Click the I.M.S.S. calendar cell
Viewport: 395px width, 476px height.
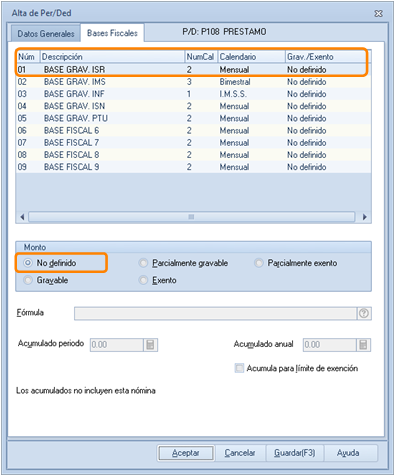(233, 94)
